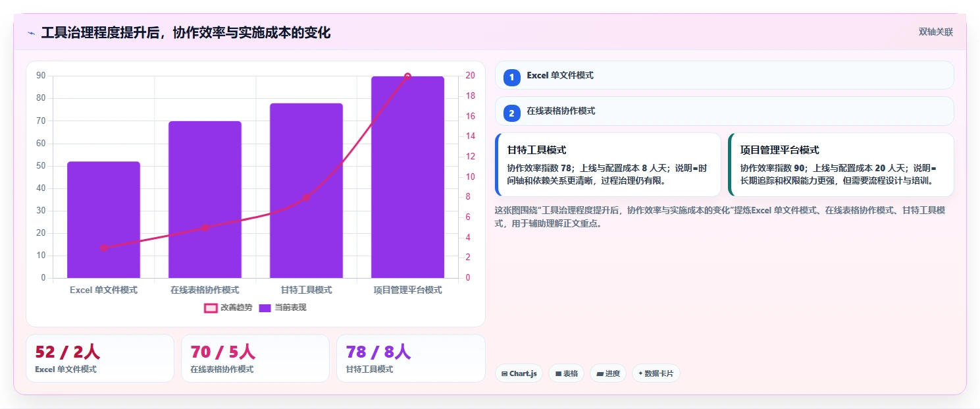Click the x-axis label 甘特工具模式
Screen dimensions: 980x409
[306, 290]
